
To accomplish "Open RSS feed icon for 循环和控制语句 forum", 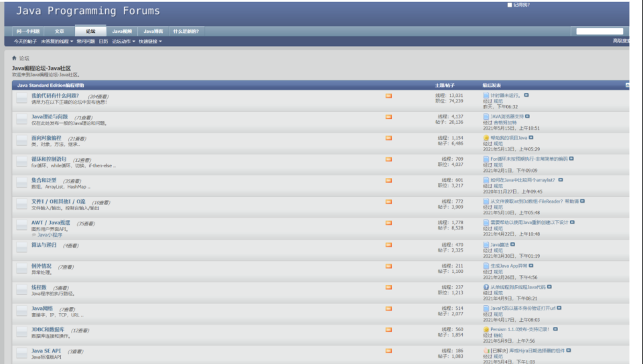I will pos(388,159).
